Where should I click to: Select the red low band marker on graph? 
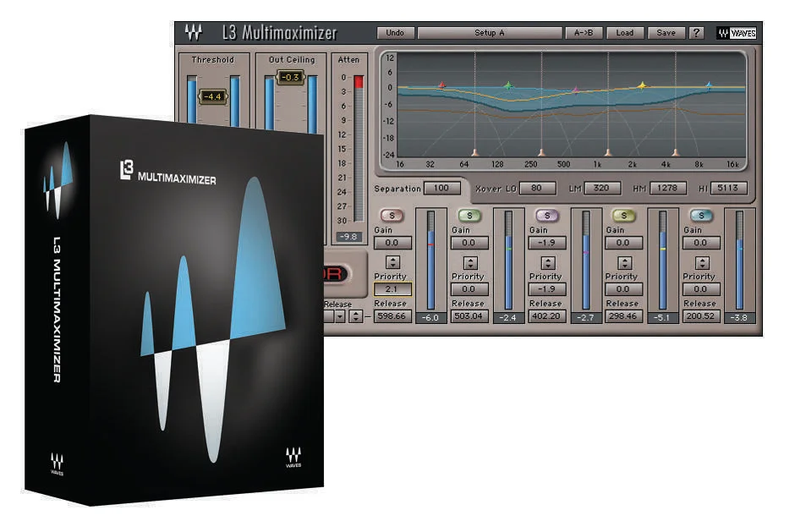click(x=441, y=85)
